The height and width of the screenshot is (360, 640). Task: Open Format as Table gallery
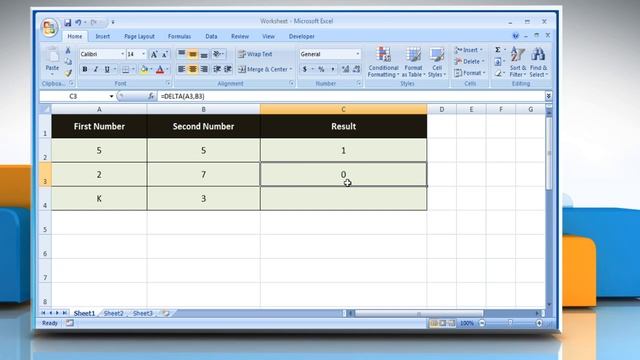pyautogui.click(x=413, y=62)
